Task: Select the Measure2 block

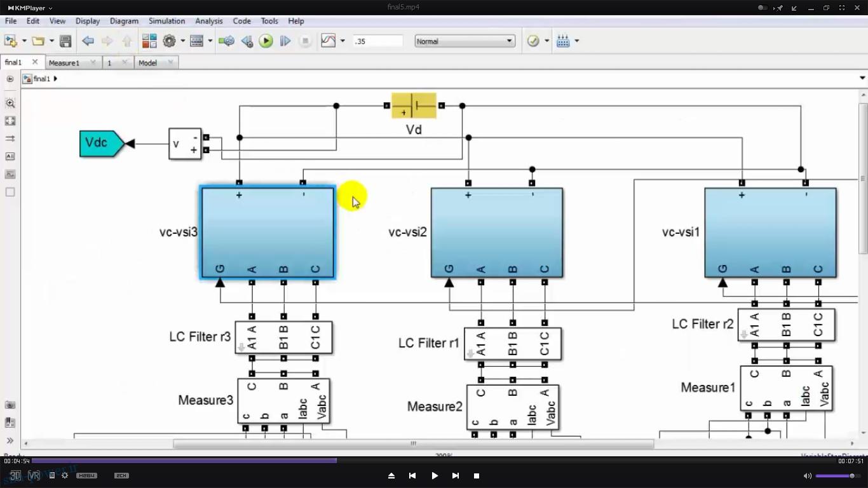Action: click(513, 407)
